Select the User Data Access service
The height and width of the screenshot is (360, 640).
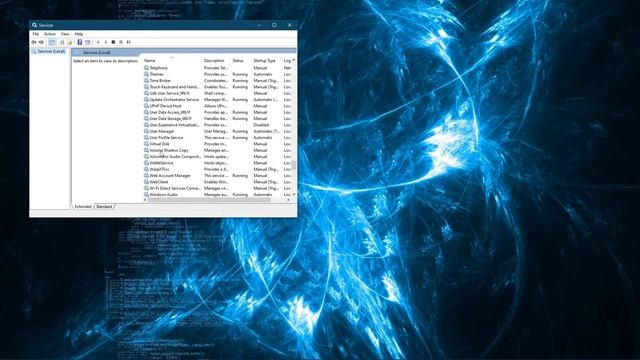click(x=217, y=112)
